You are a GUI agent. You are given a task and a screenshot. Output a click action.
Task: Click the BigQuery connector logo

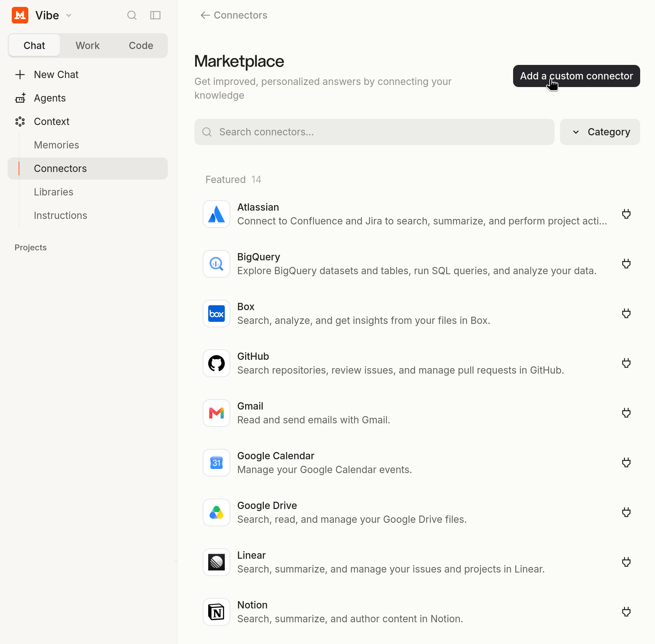216,264
